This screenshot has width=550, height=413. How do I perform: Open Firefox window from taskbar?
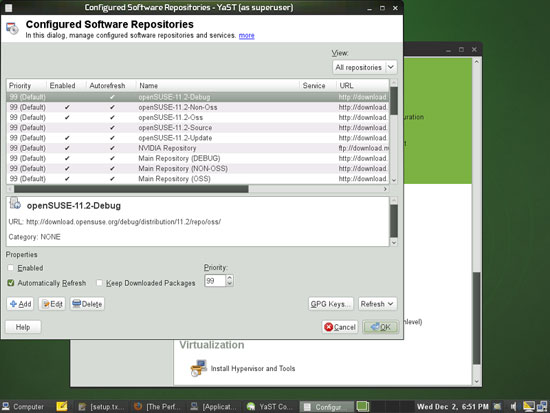157,407
